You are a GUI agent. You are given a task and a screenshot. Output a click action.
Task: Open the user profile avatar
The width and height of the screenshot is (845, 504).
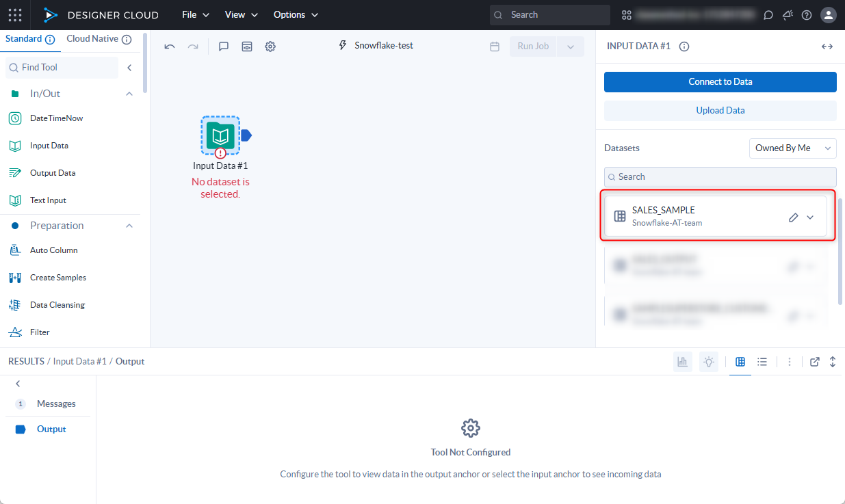829,15
